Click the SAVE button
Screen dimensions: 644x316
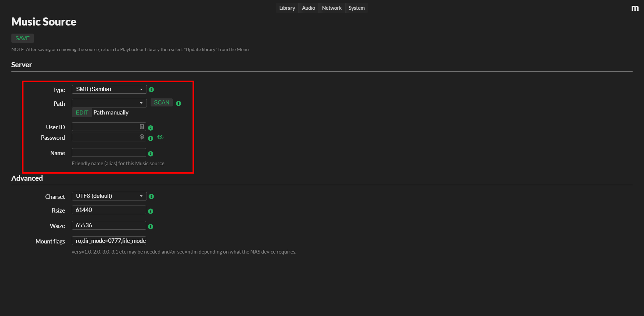(22, 38)
